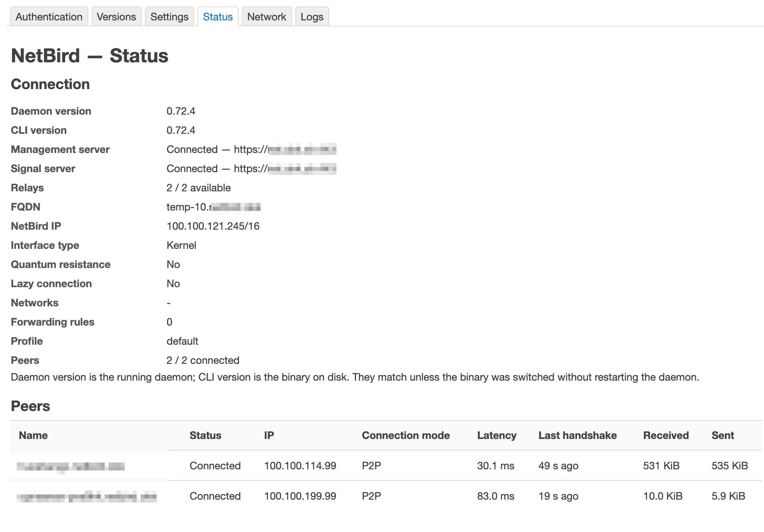Click Connected status of 100.100.199.99 peer

(215, 496)
